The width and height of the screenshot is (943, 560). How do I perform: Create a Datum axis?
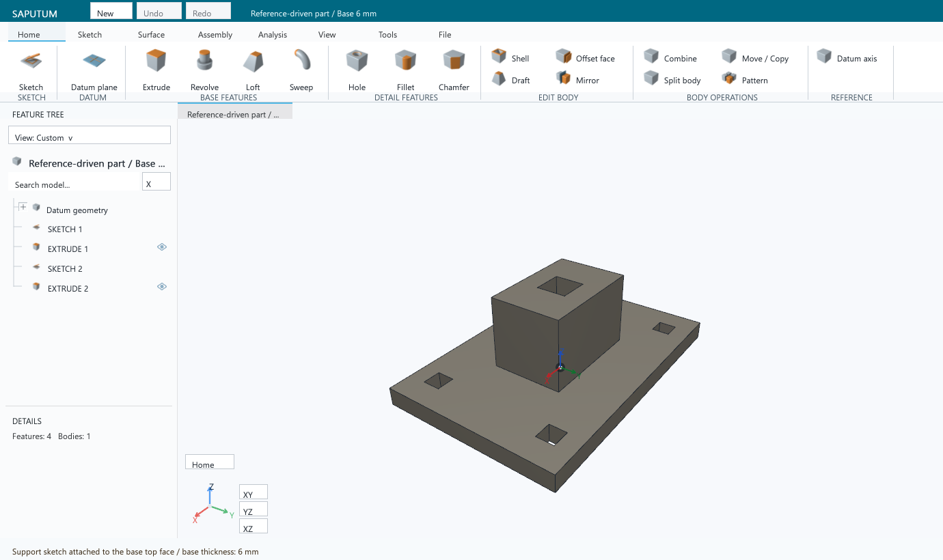coord(847,58)
